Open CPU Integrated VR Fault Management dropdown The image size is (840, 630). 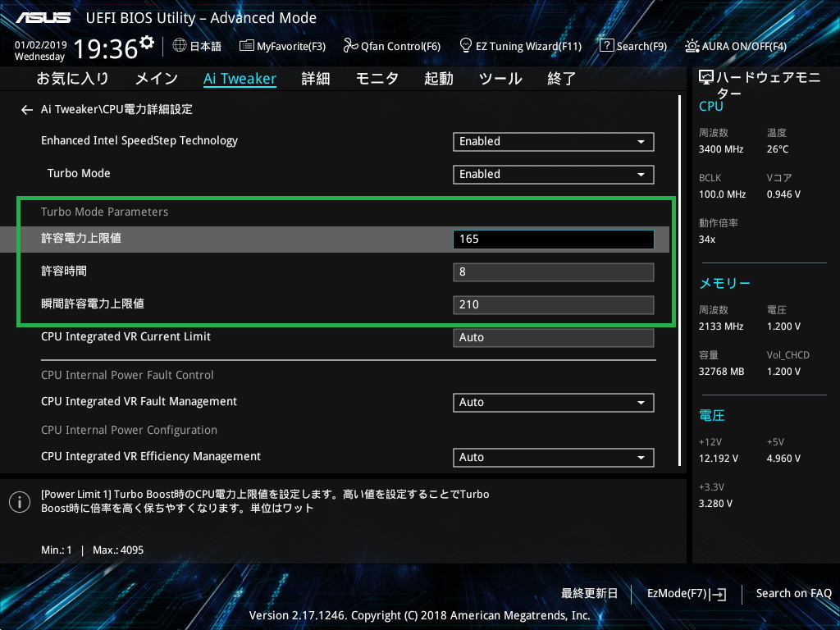point(554,403)
